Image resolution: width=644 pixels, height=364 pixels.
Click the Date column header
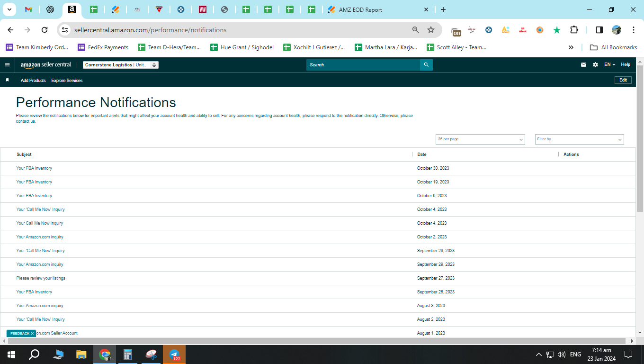tap(422, 155)
